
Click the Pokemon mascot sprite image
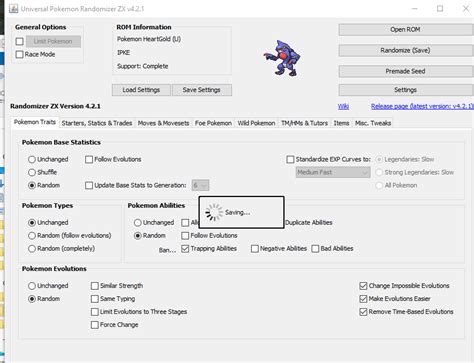282,58
